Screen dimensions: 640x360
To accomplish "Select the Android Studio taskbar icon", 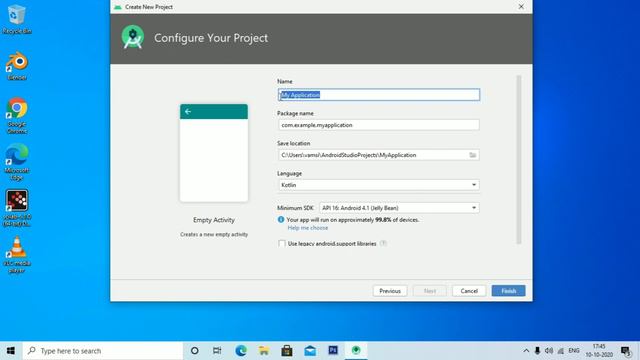I will tap(356, 351).
